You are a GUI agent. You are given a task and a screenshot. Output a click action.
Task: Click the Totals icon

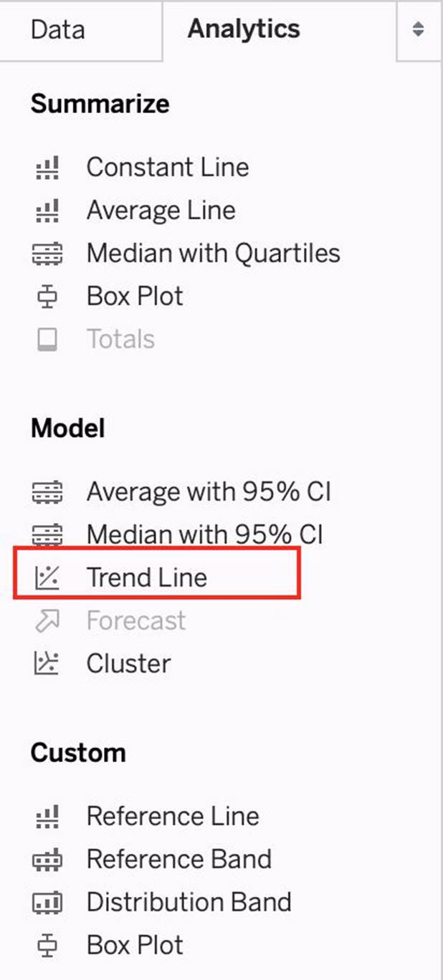(x=48, y=340)
